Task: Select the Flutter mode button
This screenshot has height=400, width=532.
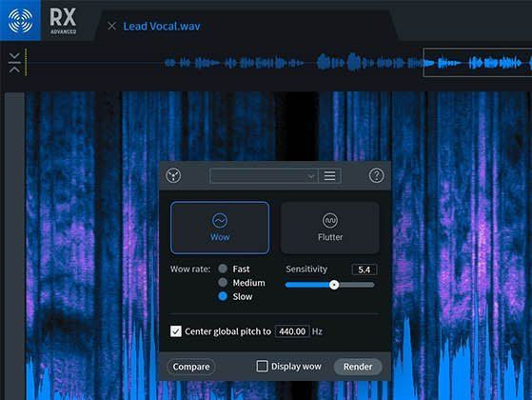Action: (x=330, y=228)
